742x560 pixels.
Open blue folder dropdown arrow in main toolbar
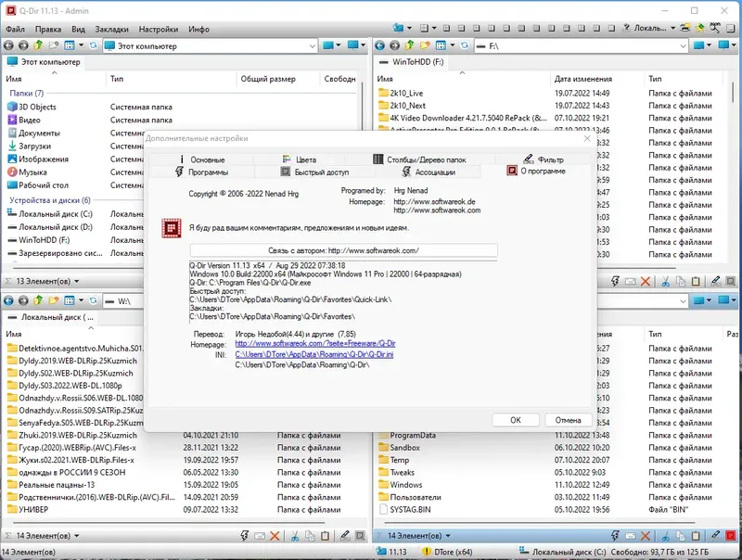409,29
